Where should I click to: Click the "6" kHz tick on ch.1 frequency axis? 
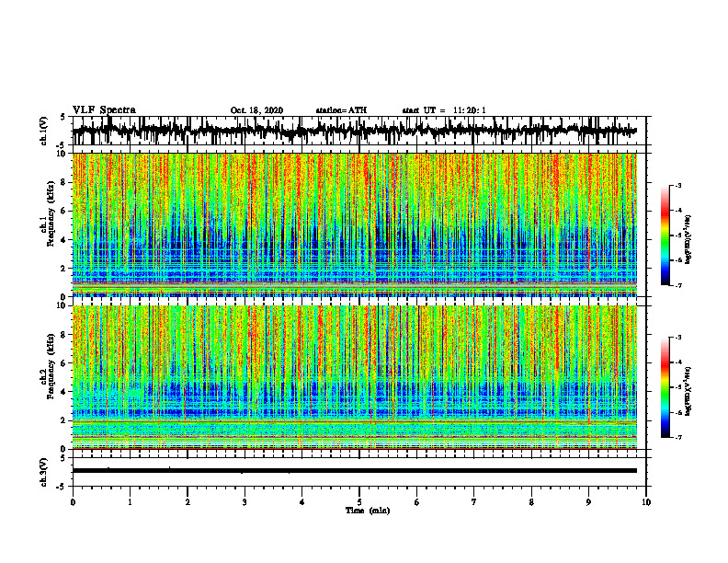[x=64, y=211]
